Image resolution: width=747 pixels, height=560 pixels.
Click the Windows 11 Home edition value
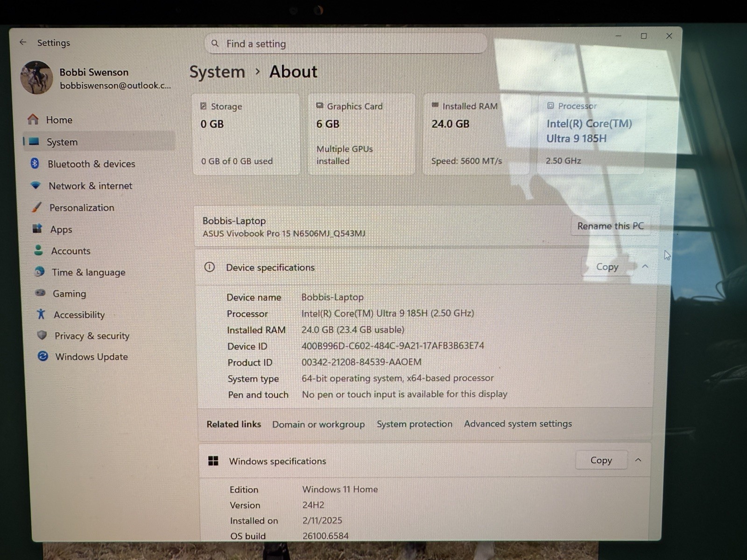[340, 489]
